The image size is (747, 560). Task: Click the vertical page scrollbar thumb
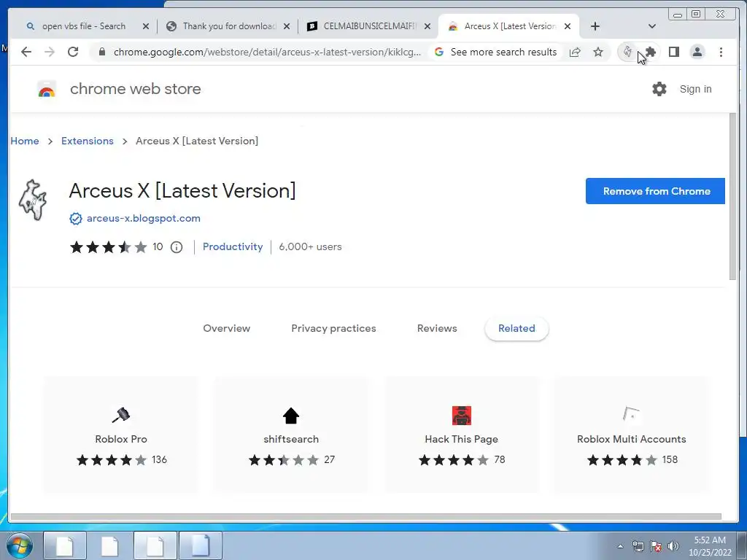(732, 198)
